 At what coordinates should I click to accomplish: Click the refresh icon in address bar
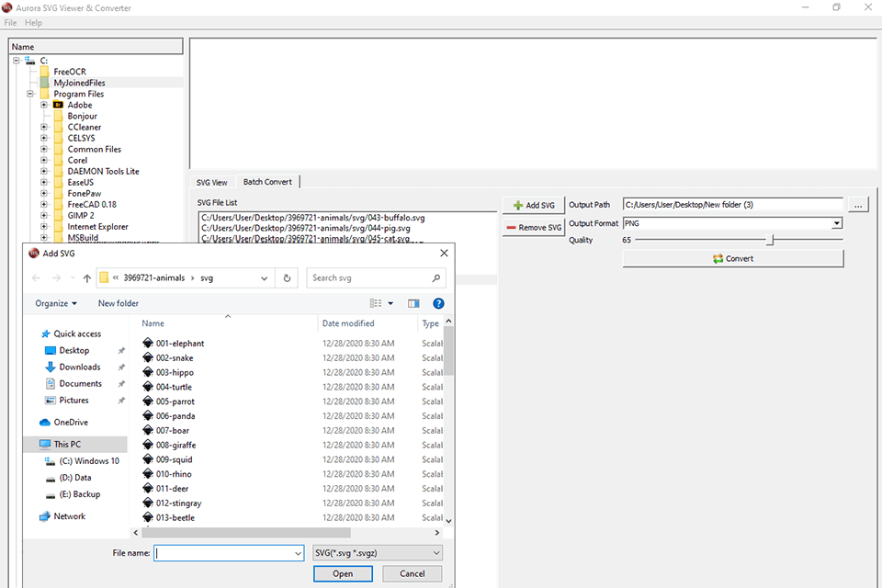[287, 278]
